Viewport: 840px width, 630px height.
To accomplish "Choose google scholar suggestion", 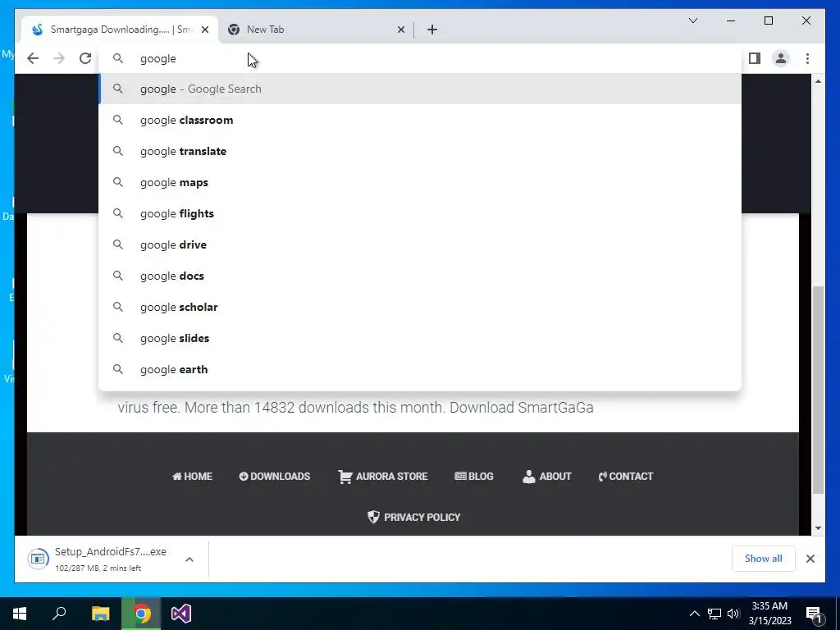I will (x=420, y=307).
